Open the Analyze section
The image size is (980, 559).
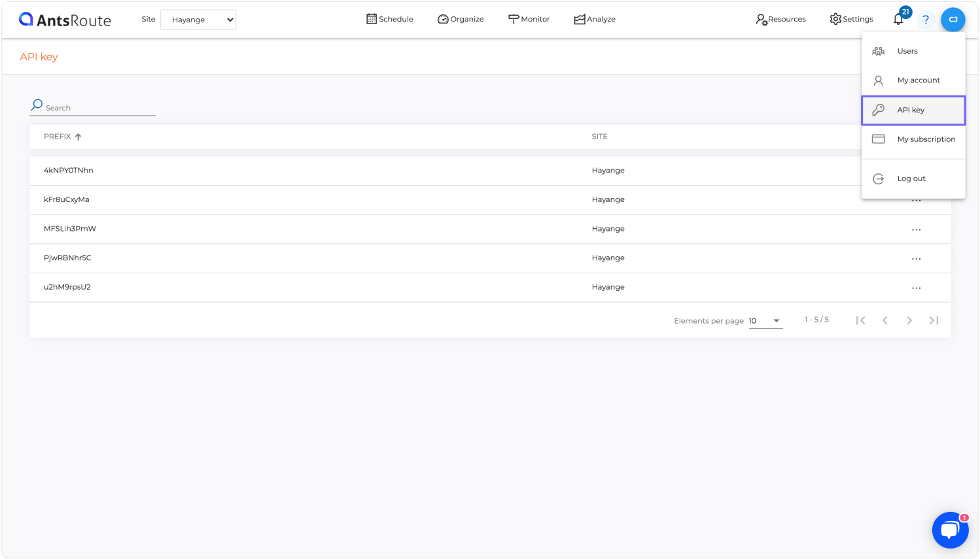pos(595,19)
